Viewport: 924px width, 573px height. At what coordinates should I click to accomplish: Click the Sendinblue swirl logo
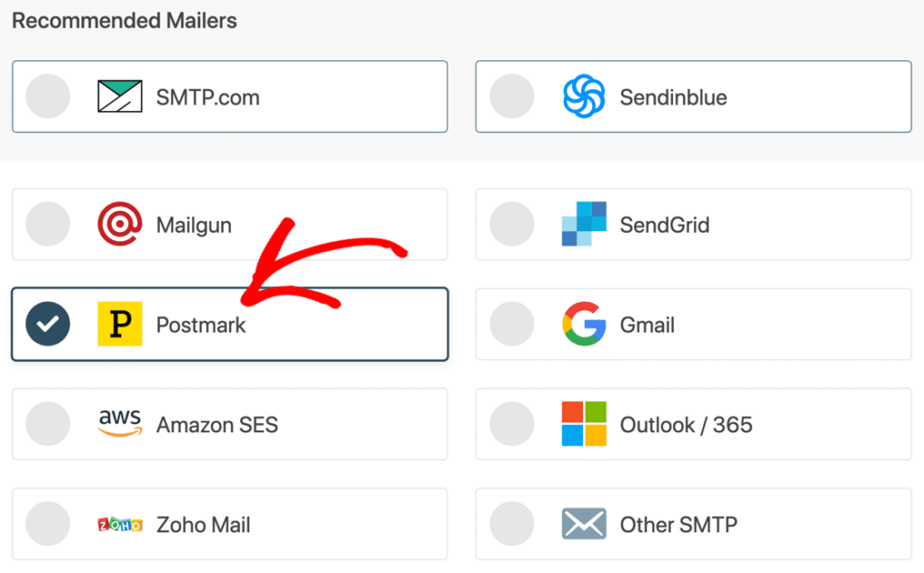pyautogui.click(x=585, y=96)
